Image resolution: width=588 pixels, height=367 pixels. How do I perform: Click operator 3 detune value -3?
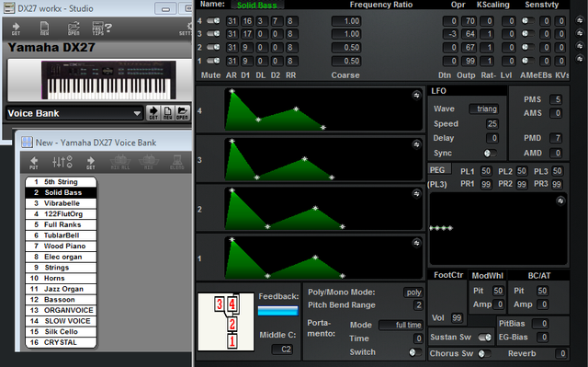click(x=450, y=34)
